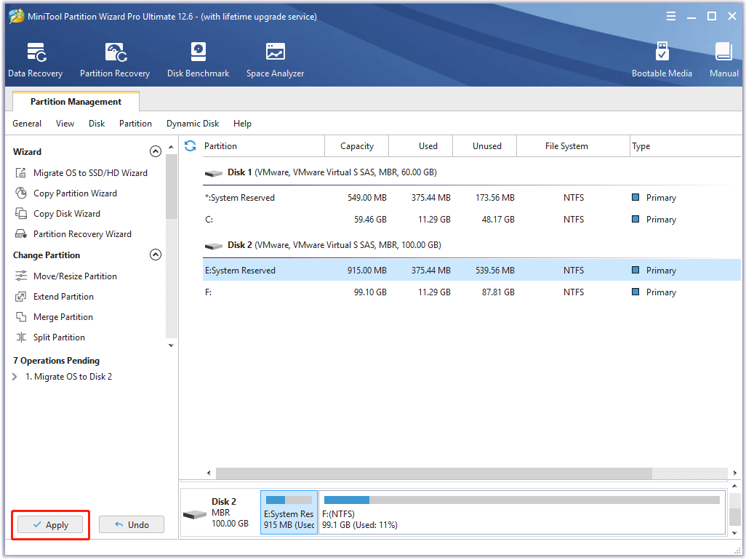Click the Migrate OS to SSD/HD Wizard icon

21,172
